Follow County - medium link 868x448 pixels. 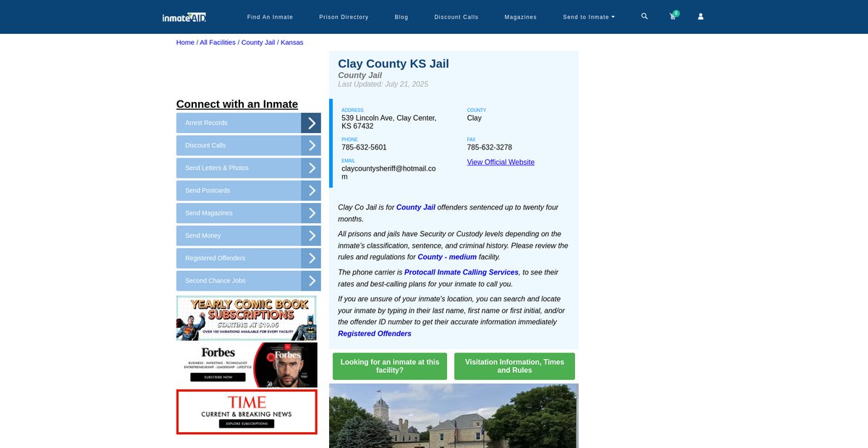[x=447, y=257]
